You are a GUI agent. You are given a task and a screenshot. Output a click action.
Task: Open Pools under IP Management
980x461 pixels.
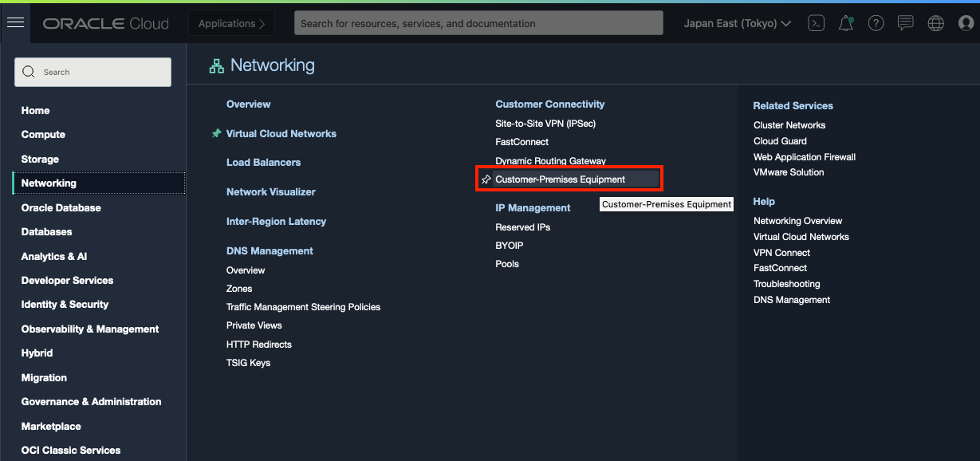(507, 264)
